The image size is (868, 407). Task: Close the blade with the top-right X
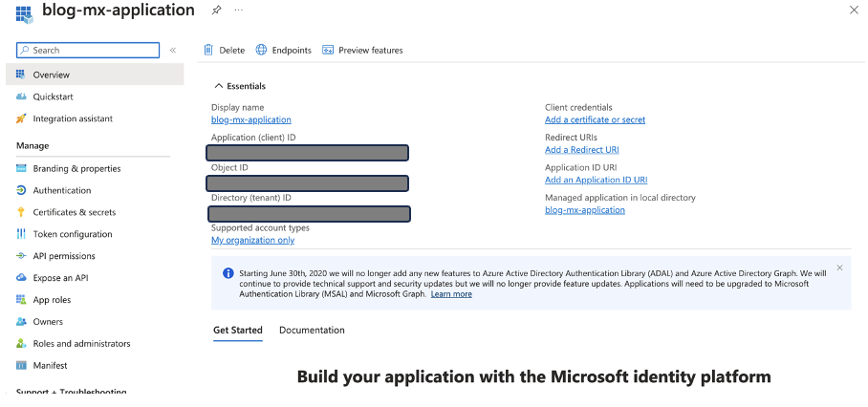coord(854,10)
